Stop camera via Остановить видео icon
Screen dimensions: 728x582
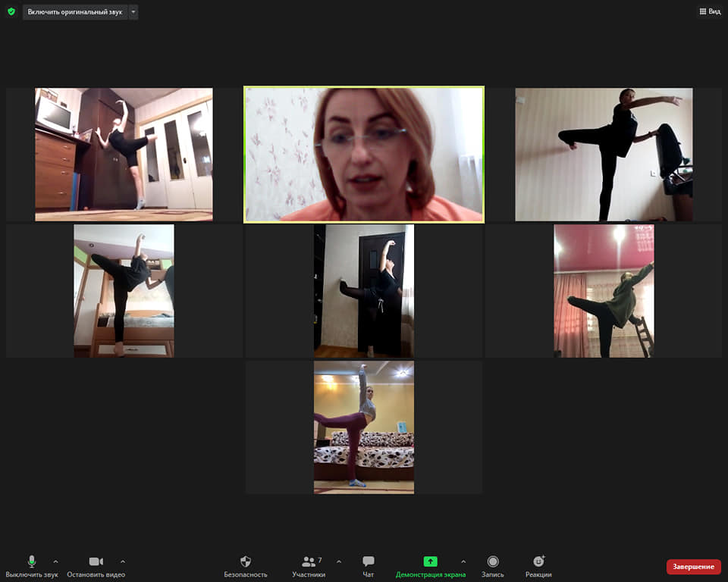point(96,562)
